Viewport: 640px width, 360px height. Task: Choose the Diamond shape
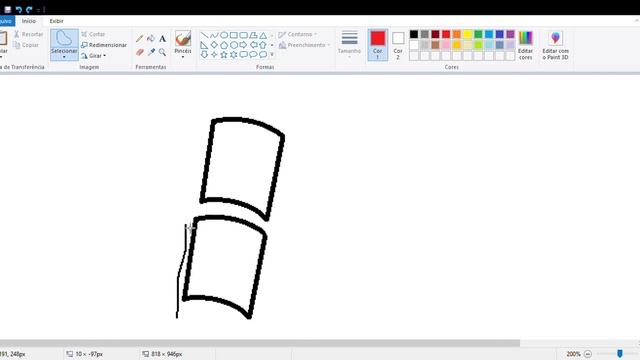pos(214,45)
